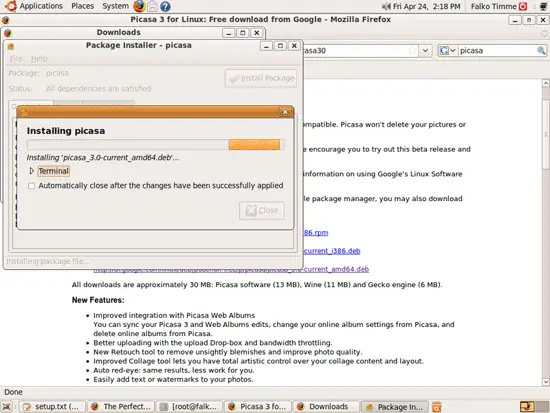Open the 86.rpm download link
Screen dimensions: 550x413
316,233
